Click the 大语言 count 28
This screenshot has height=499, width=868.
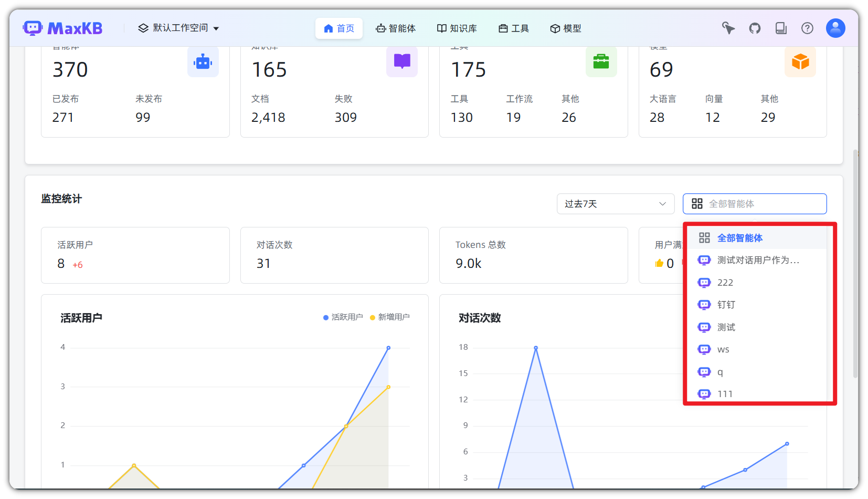pyautogui.click(x=657, y=117)
